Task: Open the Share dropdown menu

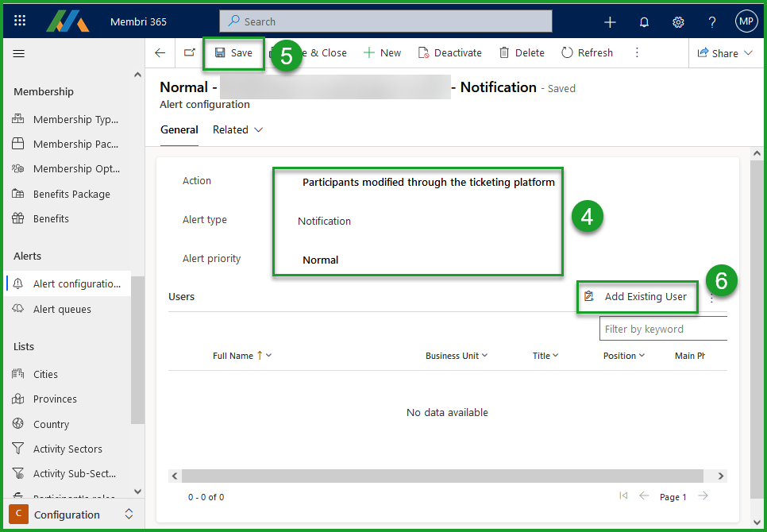Action: (725, 53)
